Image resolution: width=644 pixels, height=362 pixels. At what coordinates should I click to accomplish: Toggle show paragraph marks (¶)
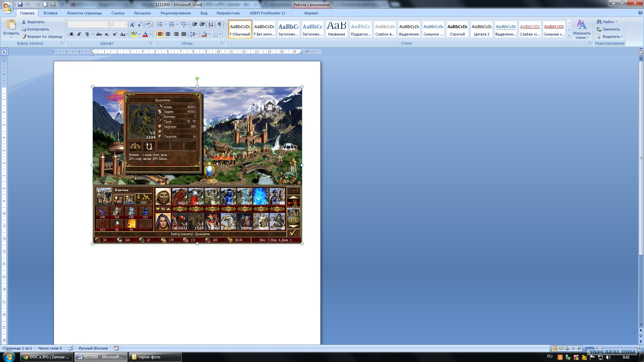220,24
